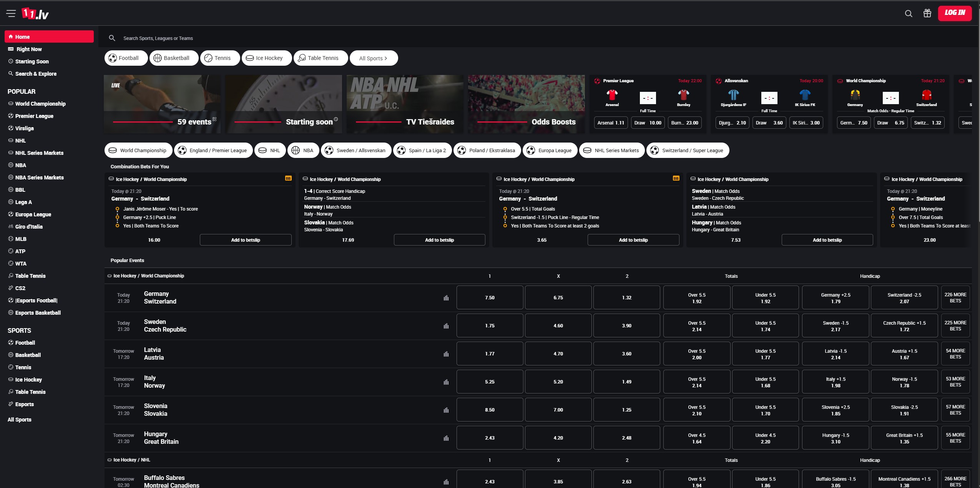Image resolution: width=980 pixels, height=488 pixels.
Task: Select the Ice Hockey sport chip
Action: 265,58
